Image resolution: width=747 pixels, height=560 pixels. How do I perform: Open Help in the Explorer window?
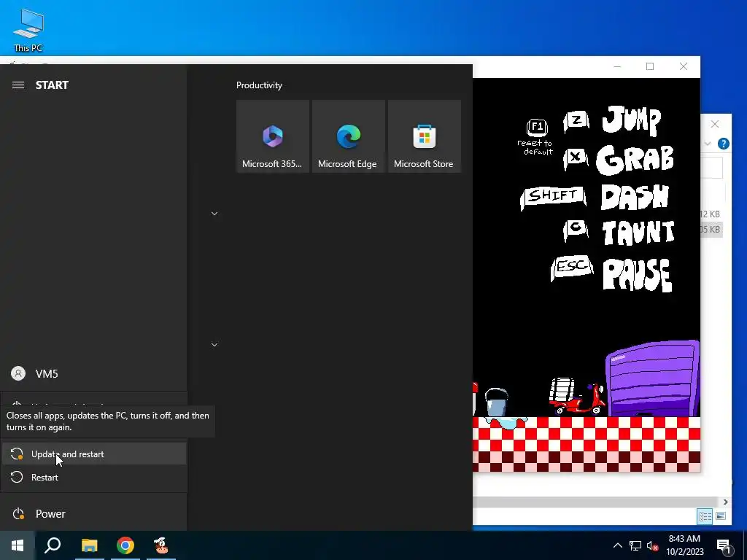[x=723, y=144]
